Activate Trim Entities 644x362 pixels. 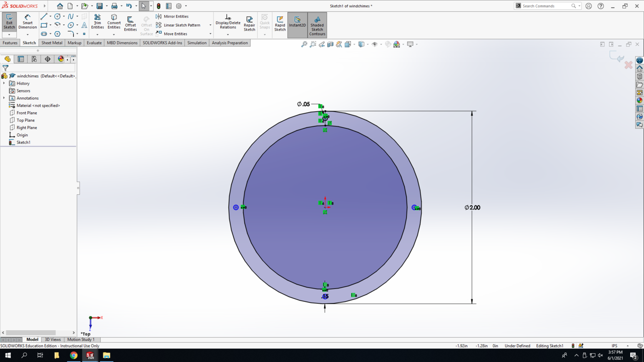tap(98, 22)
